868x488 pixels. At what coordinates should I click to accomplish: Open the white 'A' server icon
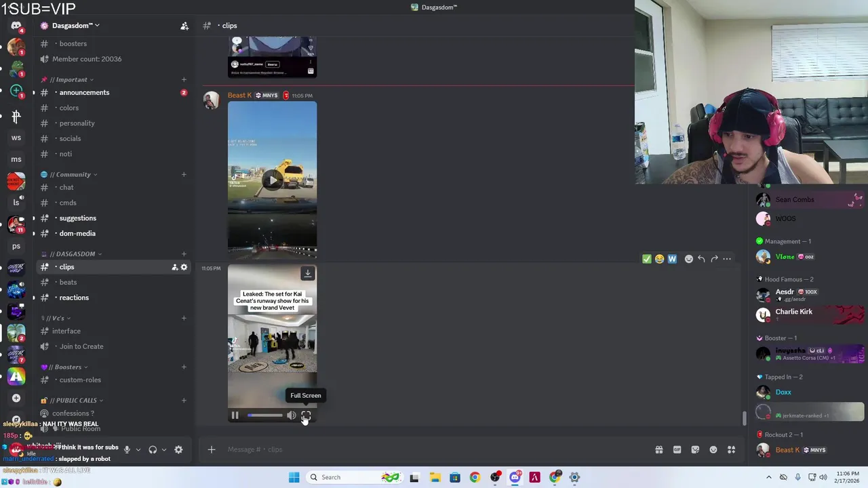pyautogui.click(x=16, y=377)
